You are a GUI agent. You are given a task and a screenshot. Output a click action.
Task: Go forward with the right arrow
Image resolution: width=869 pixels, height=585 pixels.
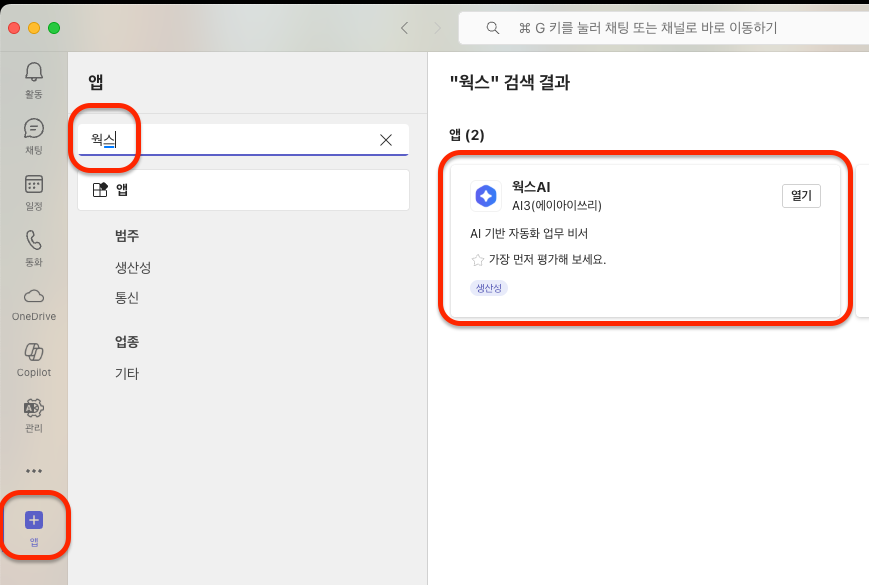437,28
